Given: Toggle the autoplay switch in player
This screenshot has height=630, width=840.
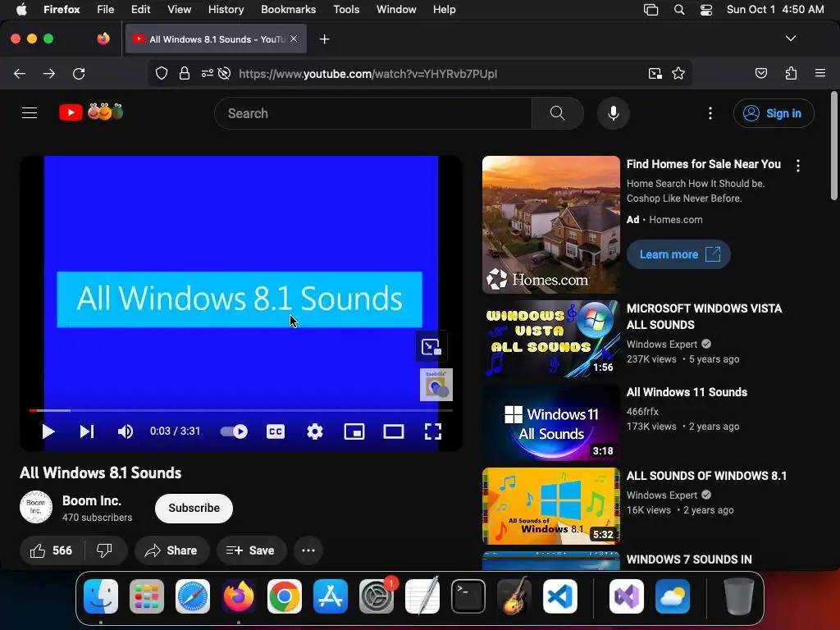Looking at the screenshot, I should coord(234,431).
